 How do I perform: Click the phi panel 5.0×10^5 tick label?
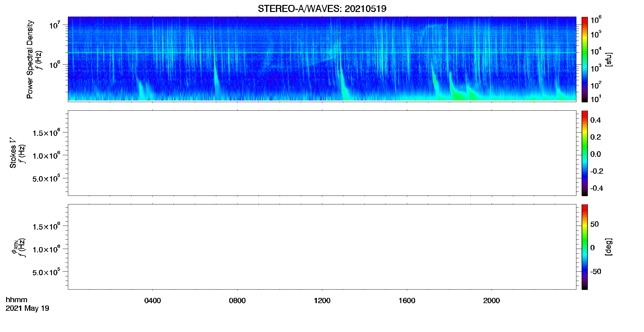[x=47, y=272]
